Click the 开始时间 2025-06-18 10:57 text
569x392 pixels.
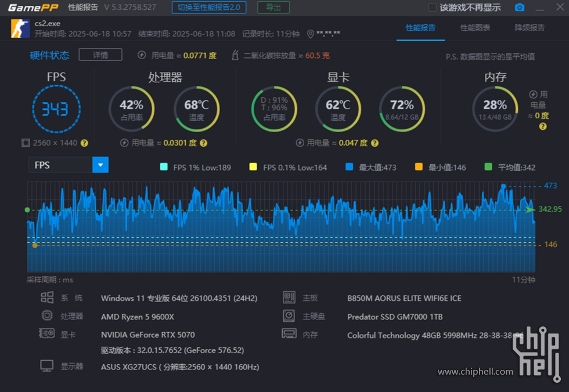tap(82, 34)
